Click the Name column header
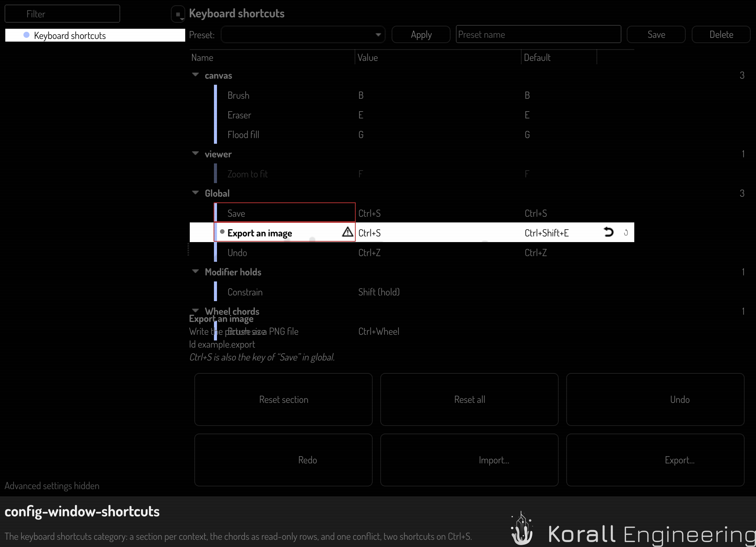The image size is (756, 547). [x=272, y=57]
